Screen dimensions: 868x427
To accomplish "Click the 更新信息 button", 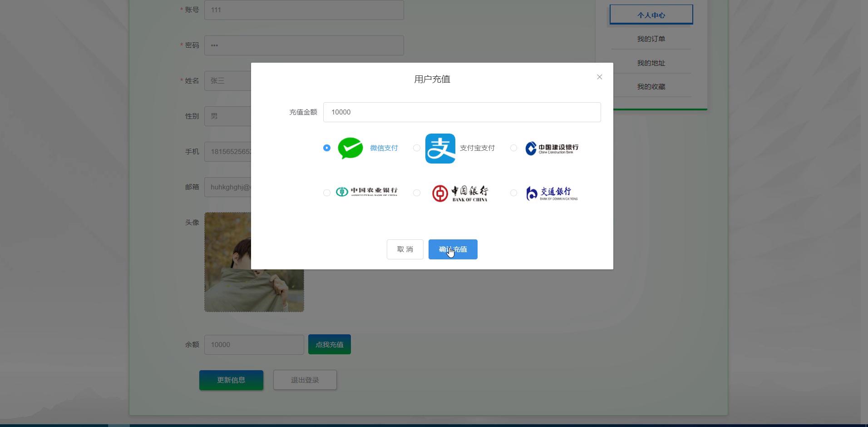I will pyautogui.click(x=231, y=380).
